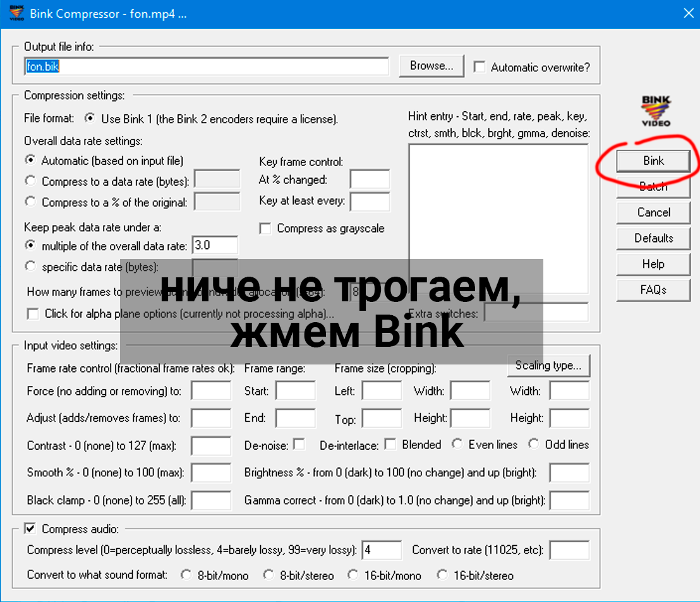Image resolution: width=700 pixels, height=602 pixels.
Task: Click the Cancel button
Action: [653, 212]
